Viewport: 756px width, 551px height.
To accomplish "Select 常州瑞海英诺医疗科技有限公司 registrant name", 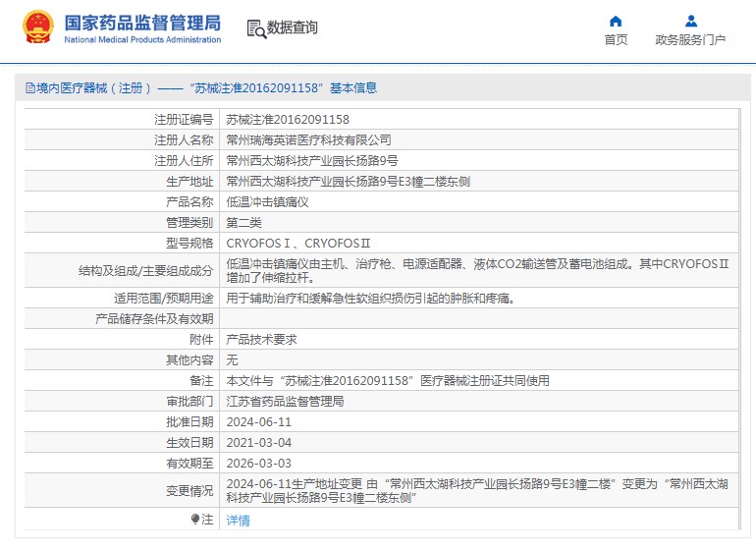I will pyautogui.click(x=308, y=139).
